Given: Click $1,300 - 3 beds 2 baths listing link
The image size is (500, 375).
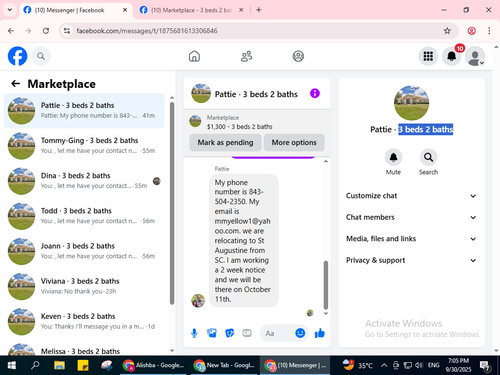Looking at the screenshot, I should [240, 127].
